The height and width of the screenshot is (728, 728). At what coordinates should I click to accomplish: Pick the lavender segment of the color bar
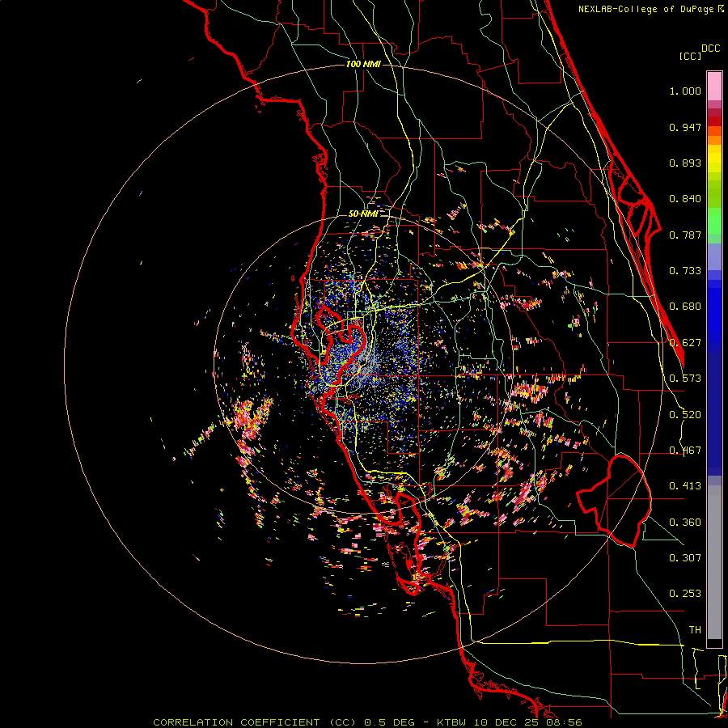[x=714, y=257]
